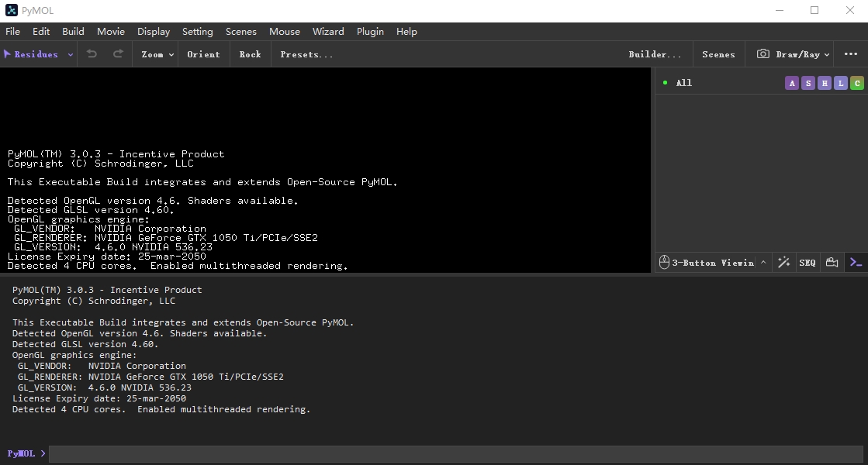
Task: Open the Mouse menu
Action: pos(285,32)
